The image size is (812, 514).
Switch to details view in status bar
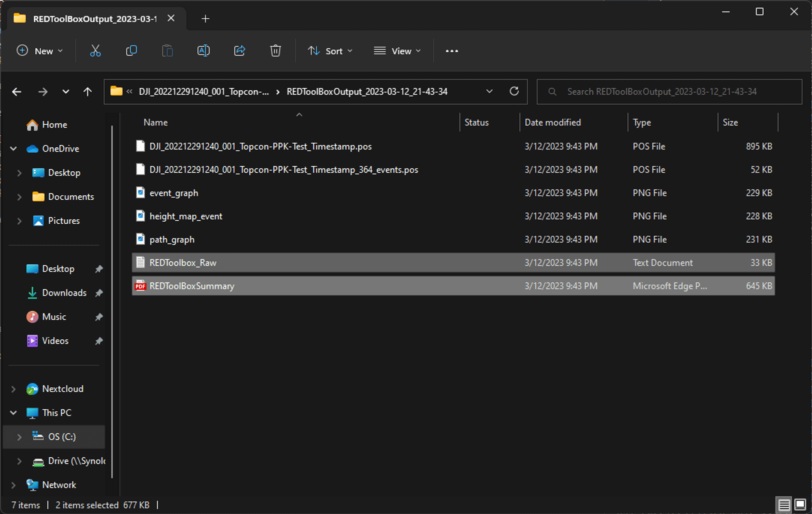coord(784,505)
